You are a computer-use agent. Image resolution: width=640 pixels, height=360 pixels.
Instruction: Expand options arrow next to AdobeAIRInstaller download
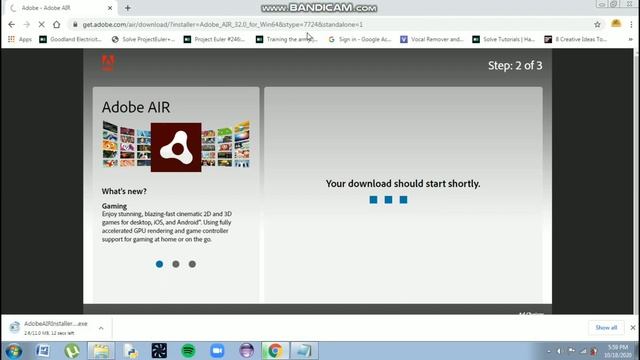(101, 328)
